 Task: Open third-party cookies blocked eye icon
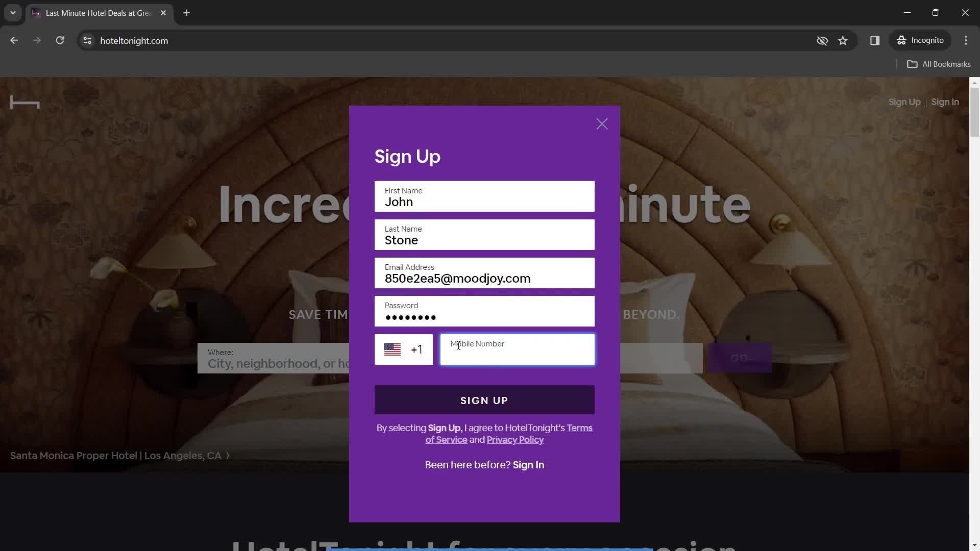[822, 40]
